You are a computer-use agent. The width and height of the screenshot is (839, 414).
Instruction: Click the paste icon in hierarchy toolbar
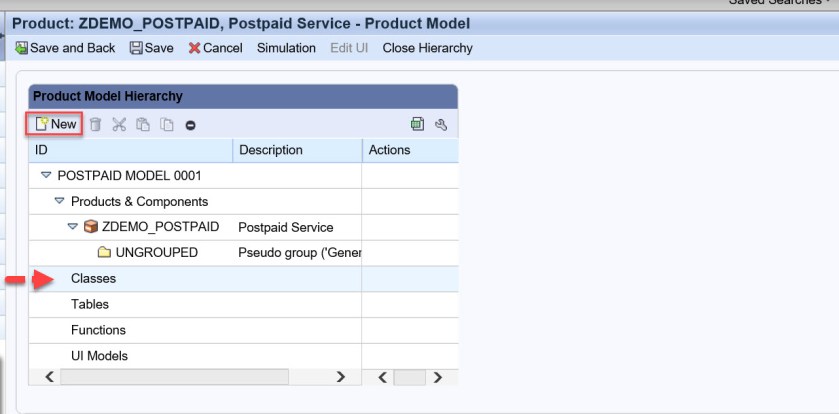tap(166, 125)
